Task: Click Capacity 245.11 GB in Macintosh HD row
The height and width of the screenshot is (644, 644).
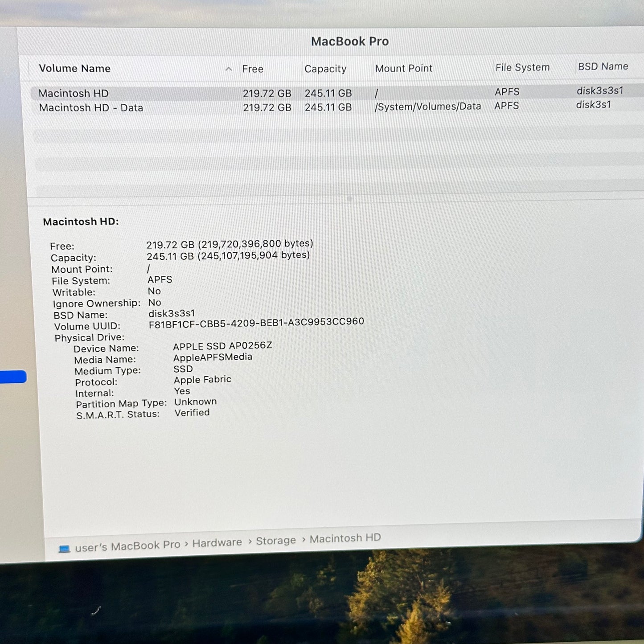Action: click(328, 93)
